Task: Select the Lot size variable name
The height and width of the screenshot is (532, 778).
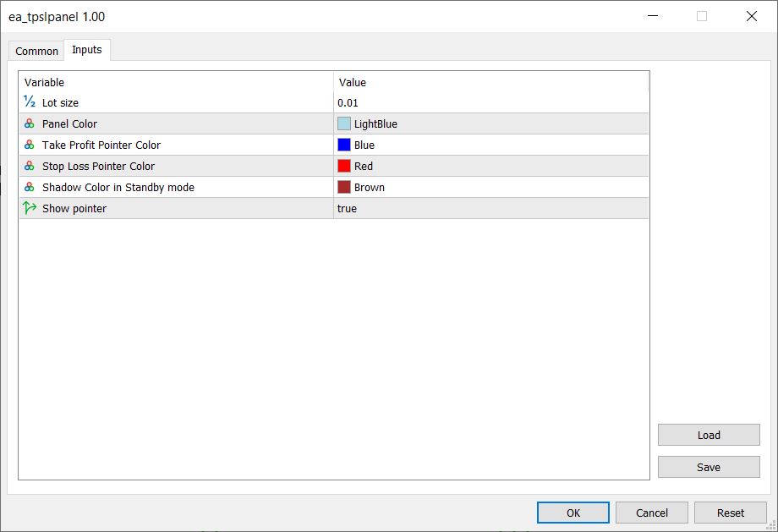Action: tap(60, 102)
